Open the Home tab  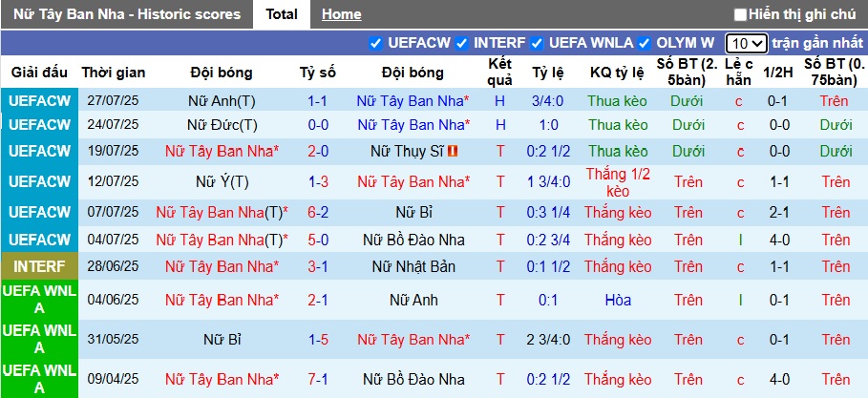point(341,14)
